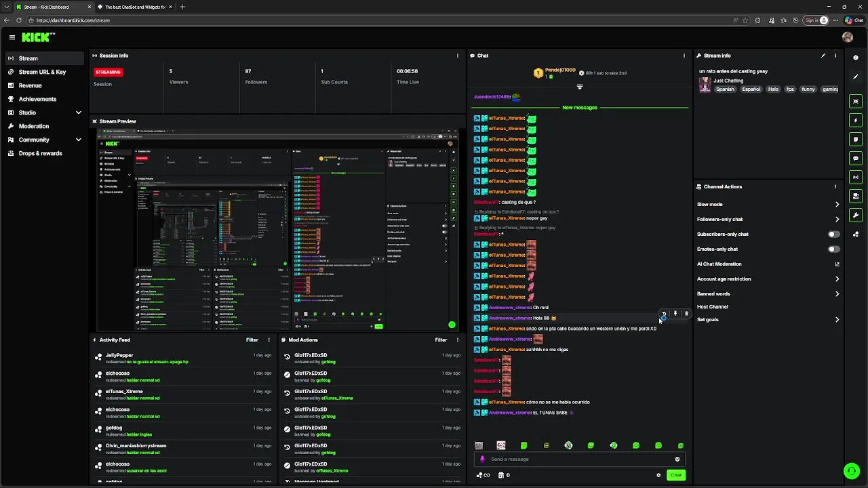Open Copilot Chat in browser toolbar
This screenshot has width=868, height=488.
pyautogui.click(x=854, y=20)
